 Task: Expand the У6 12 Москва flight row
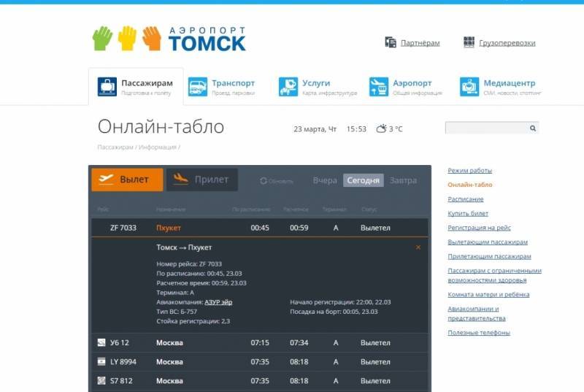coord(260,343)
